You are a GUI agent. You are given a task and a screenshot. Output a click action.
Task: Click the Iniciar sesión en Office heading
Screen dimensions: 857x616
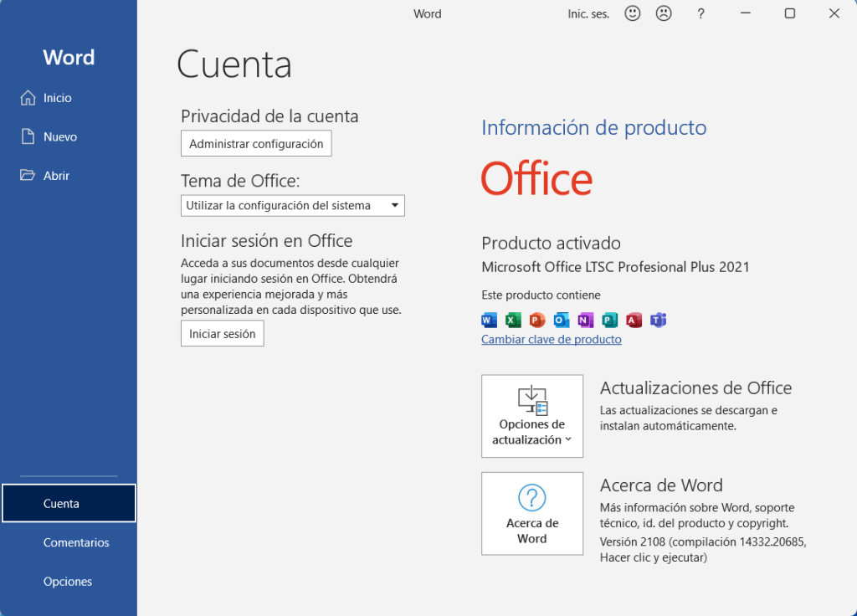267,240
